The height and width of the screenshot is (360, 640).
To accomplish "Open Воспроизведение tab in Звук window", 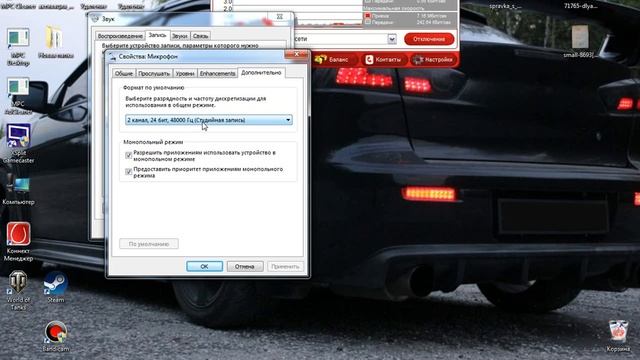I will click(120, 36).
